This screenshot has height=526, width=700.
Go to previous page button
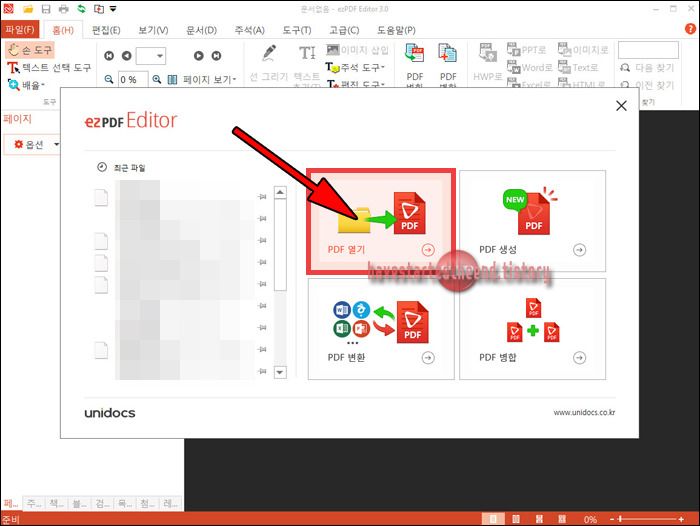pyautogui.click(x=127, y=56)
